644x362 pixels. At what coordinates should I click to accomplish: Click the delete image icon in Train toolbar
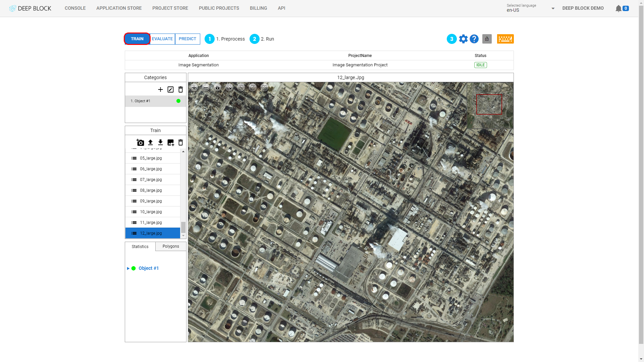[180, 142]
